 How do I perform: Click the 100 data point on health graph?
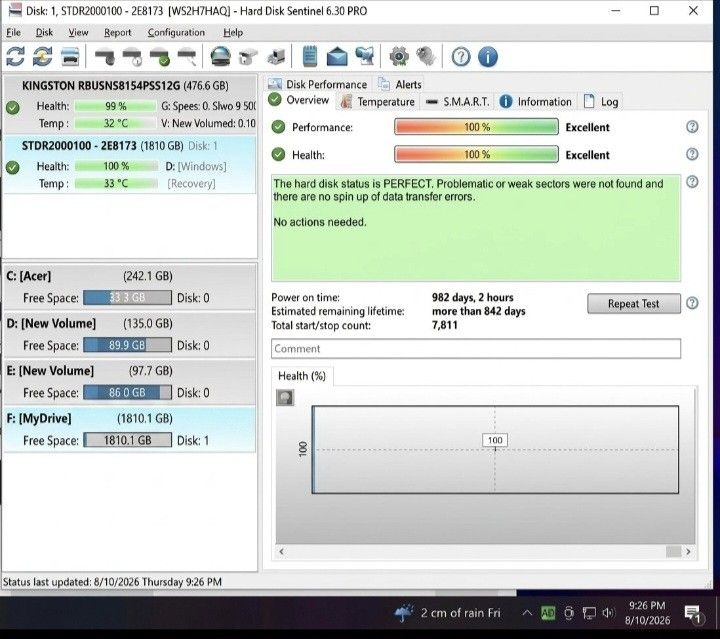(x=495, y=440)
